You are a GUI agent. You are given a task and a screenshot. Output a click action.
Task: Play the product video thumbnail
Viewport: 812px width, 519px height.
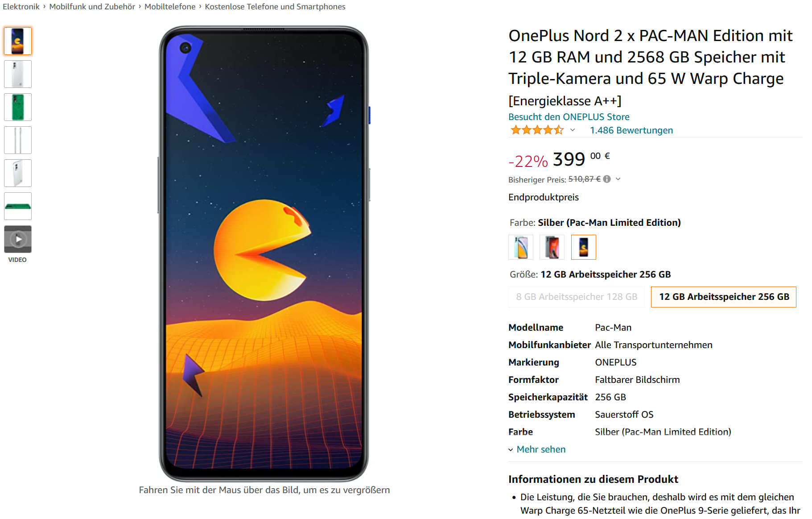18,239
